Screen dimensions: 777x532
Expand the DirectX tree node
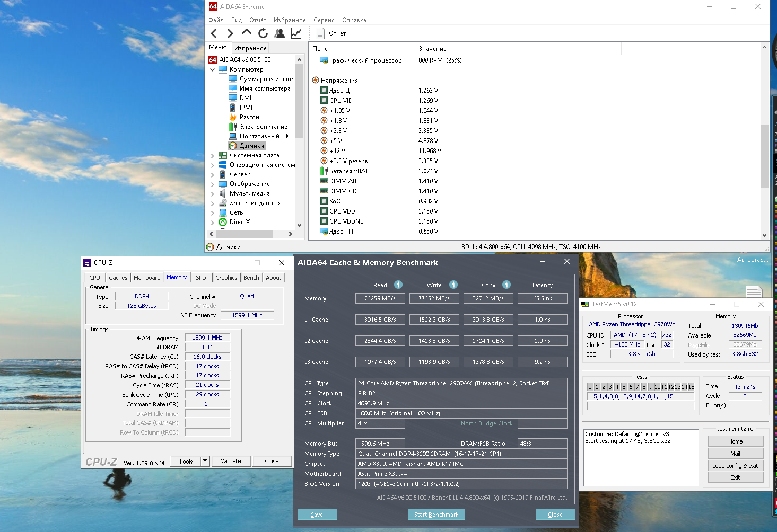(x=213, y=223)
